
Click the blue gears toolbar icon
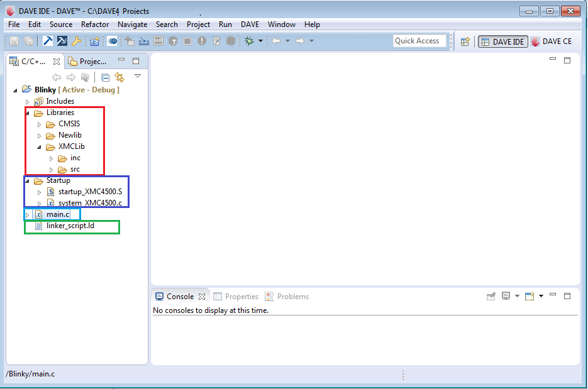[112, 41]
